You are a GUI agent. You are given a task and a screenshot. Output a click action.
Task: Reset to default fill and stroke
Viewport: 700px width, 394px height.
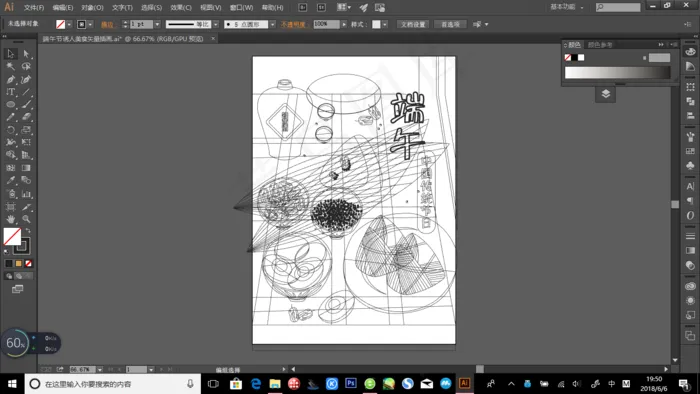coord(6,252)
